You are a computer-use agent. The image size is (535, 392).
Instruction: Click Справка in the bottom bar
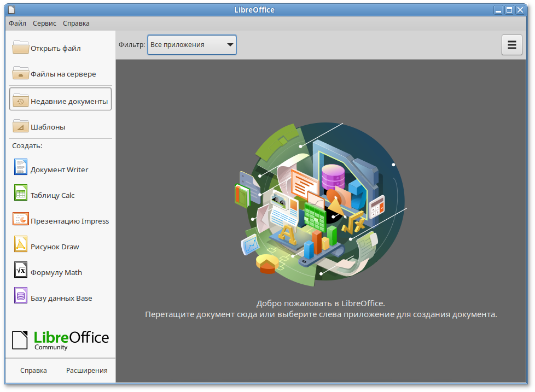click(x=33, y=370)
